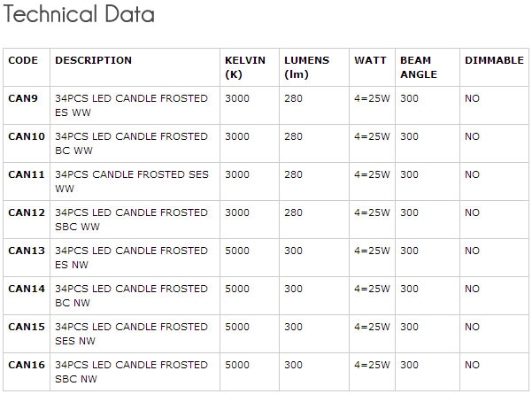Select the CAN15 code cell
This screenshot has height=394, width=532.
coord(27,327)
